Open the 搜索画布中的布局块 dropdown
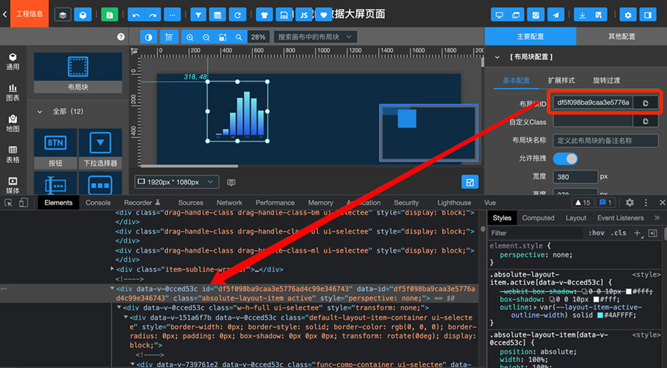Screen dimensions: 667x368 tap(315, 37)
